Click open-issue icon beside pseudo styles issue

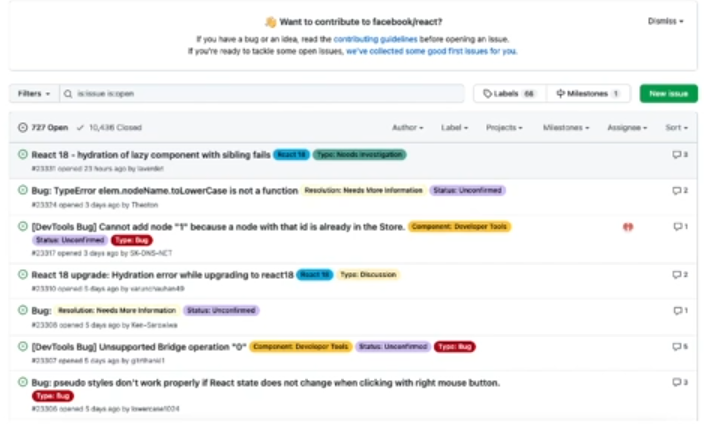22,382
